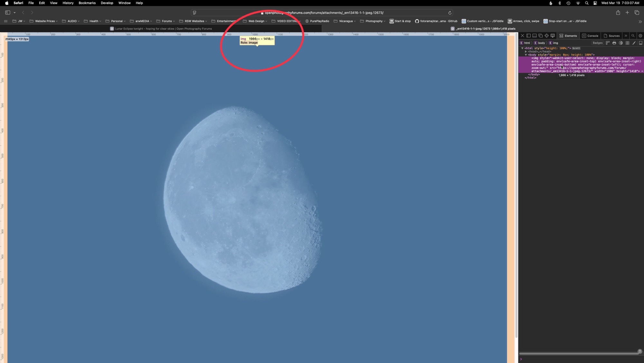644x363 pixels.
Task: Open a new tab with the plus icon
Action: [x=627, y=13]
